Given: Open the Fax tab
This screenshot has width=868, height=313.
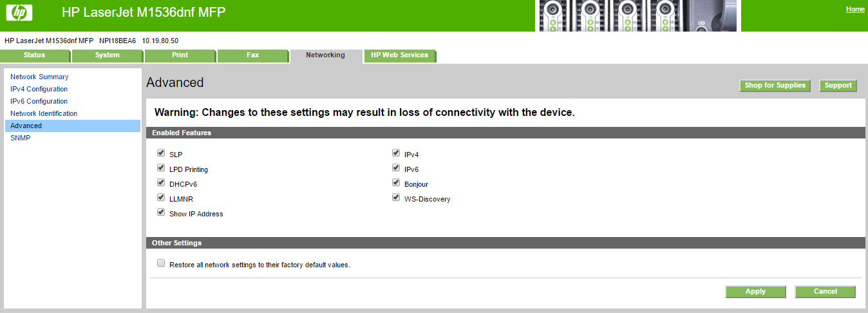Looking at the screenshot, I should point(253,55).
